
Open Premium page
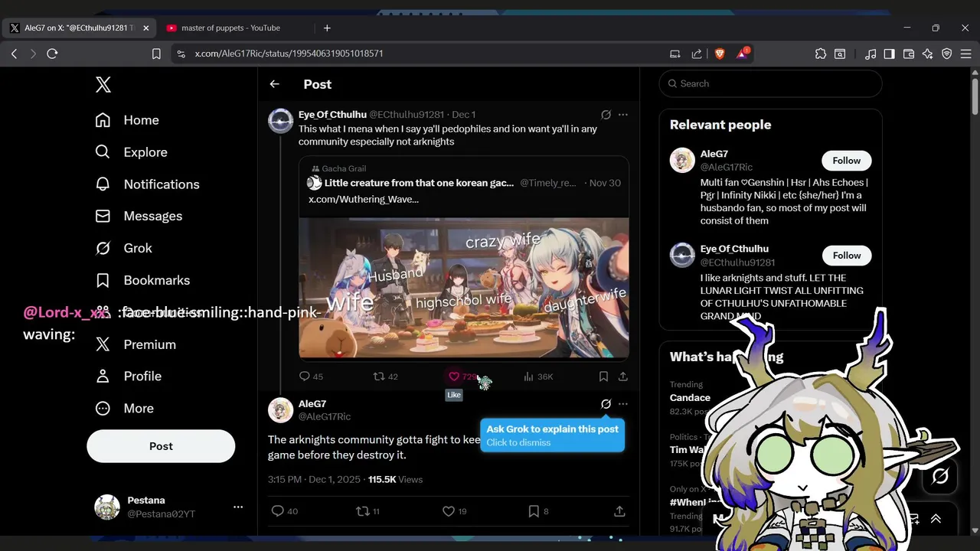[136, 344]
